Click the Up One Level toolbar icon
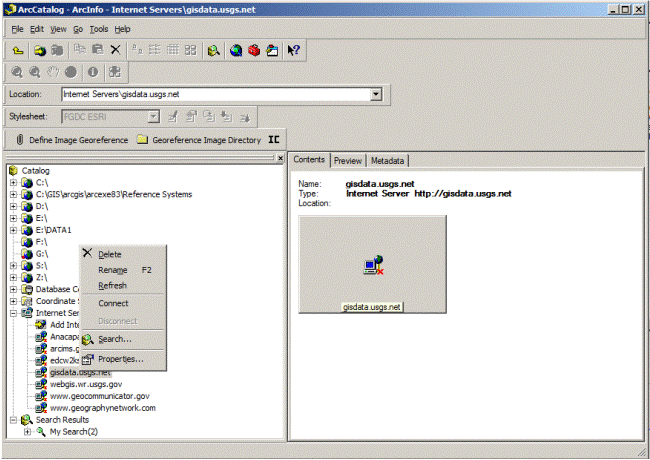650x460 pixels. pos(18,51)
